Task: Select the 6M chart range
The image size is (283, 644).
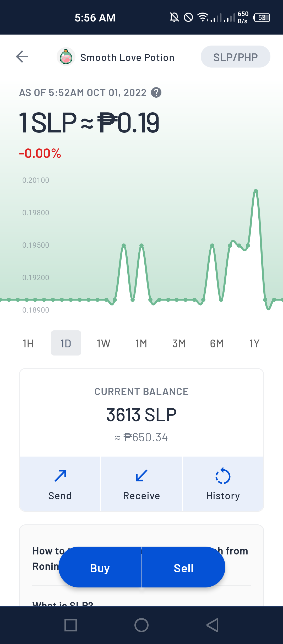Action: [217, 343]
